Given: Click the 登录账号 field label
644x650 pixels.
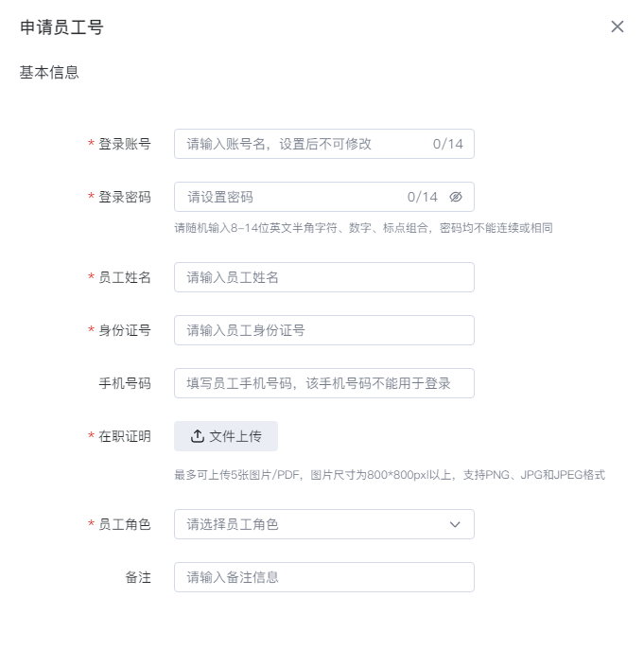Looking at the screenshot, I should click(x=124, y=144).
